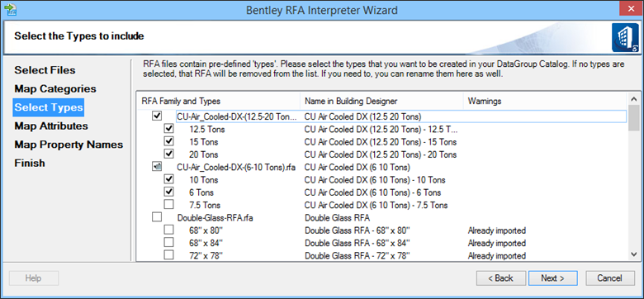Select the 7.5 Tons type row
Image resolution: width=644 pixels, height=299 pixels.
(x=381, y=205)
